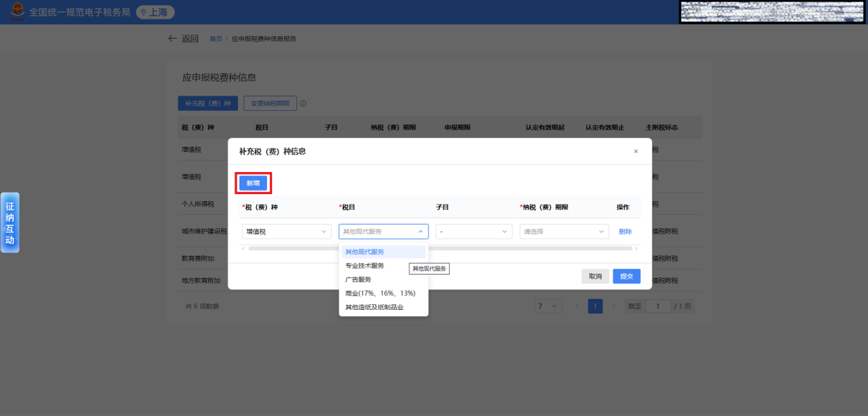Click the right arrow of the horizontal scrollbar
The image size is (868, 416).
tap(637, 248)
